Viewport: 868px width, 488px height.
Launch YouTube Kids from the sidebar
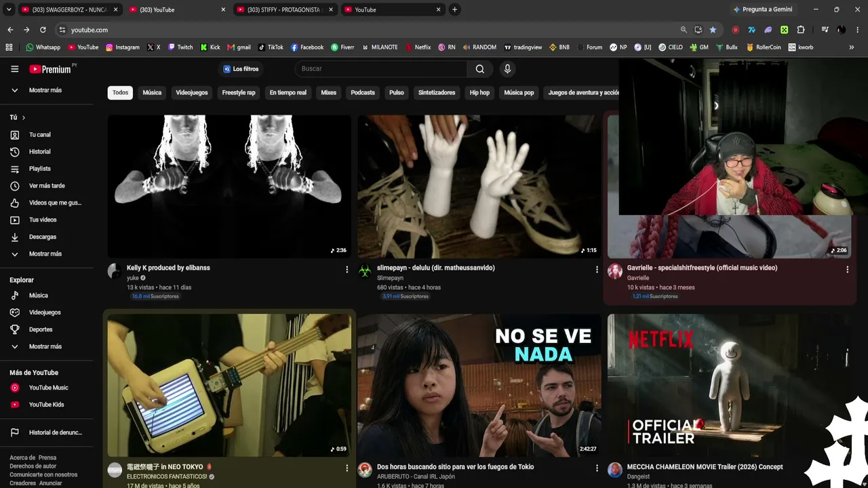coord(47,405)
